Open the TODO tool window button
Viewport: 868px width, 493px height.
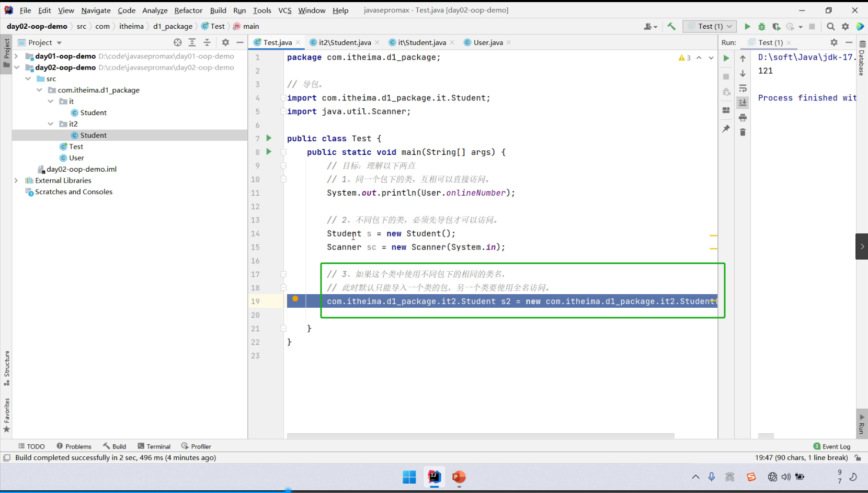click(31, 446)
